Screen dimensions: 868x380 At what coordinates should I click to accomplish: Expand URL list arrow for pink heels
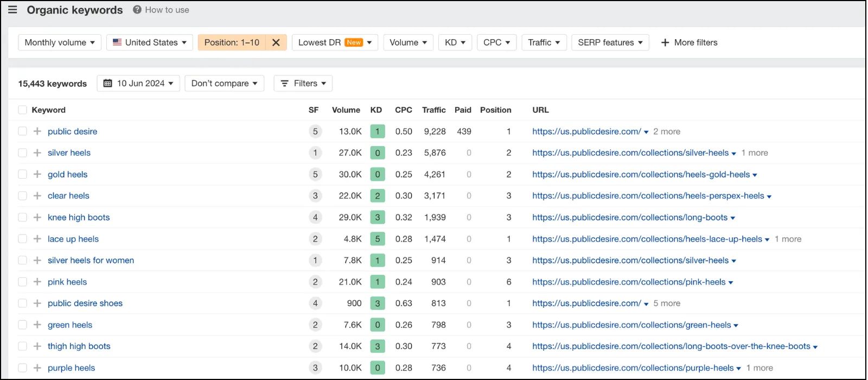[731, 282]
